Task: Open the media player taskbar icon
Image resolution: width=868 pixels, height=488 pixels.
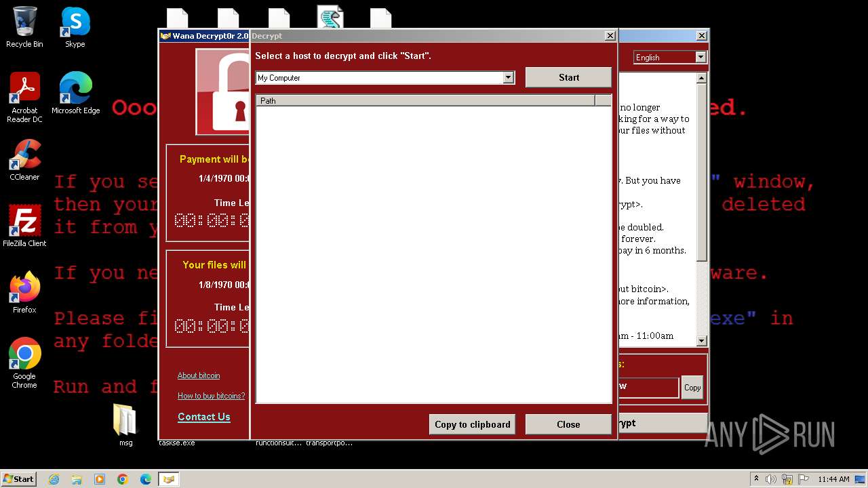Action: 100,479
